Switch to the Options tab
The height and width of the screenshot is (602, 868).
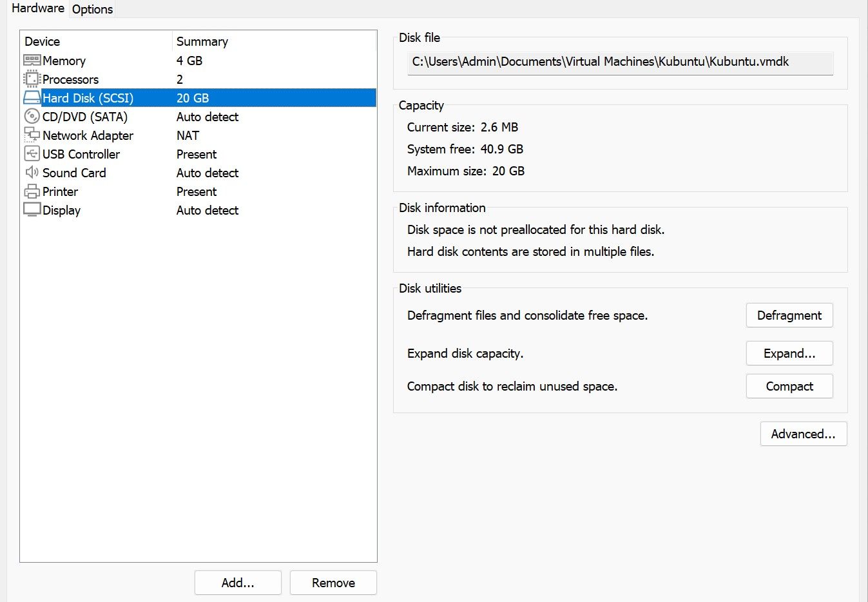point(92,9)
